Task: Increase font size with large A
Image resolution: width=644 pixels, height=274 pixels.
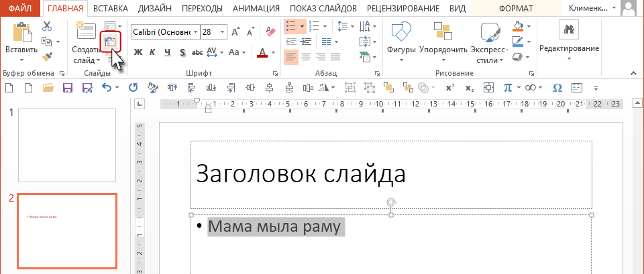Action: (235, 31)
